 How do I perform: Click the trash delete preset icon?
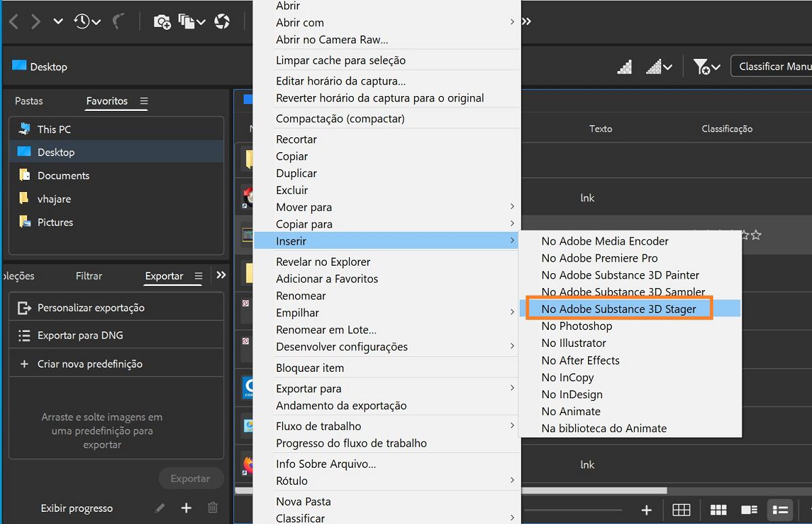(212, 508)
